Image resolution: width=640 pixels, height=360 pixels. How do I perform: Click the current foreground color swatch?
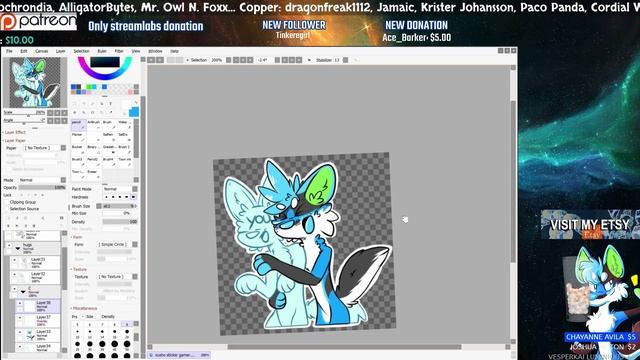tap(134, 112)
